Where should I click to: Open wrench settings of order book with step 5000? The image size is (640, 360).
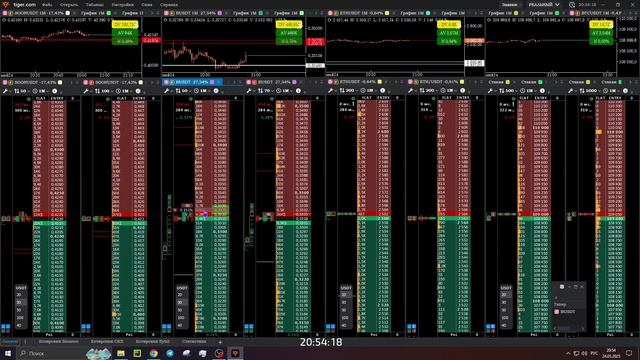coord(571,91)
